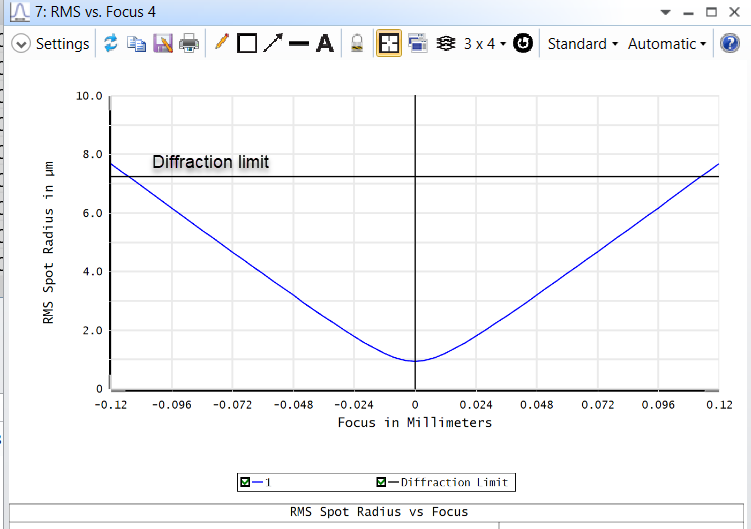This screenshot has height=529, width=751.
Task: Click the -0.12 x-axis tick label
Action: 111,405
